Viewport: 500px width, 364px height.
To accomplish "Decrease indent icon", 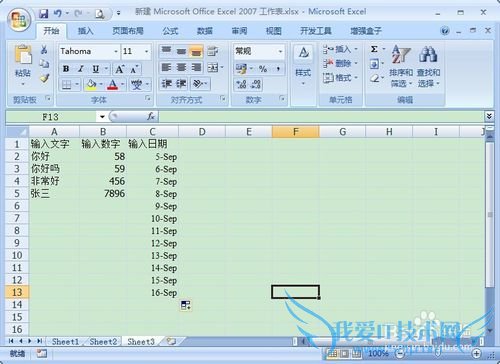I will pos(166,84).
